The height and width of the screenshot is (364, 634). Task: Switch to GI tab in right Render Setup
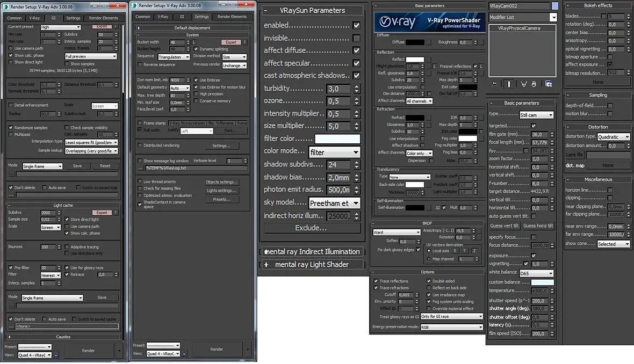tap(182, 17)
